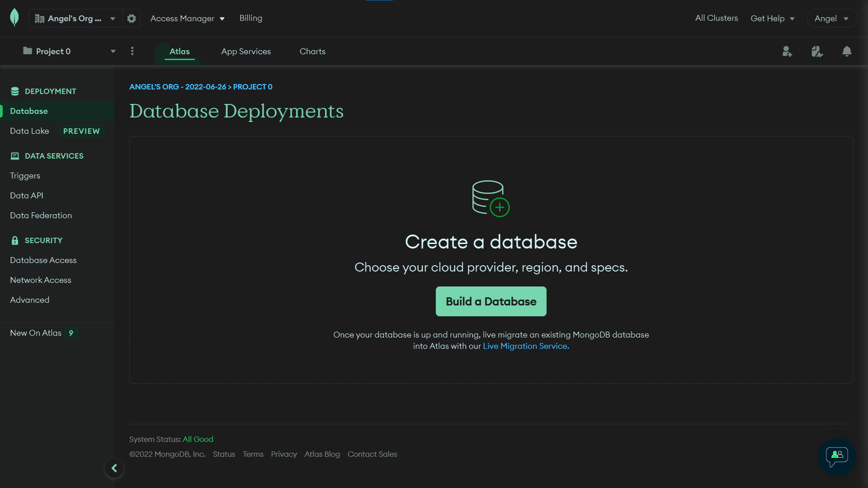The height and width of the screenshot is (488, 868).
Task: Open the notifications bell
Action: [x=847, y=52]
